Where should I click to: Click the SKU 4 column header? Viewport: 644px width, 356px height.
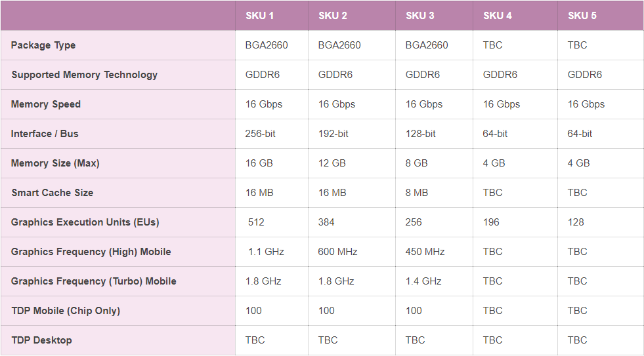click(498, 16)
